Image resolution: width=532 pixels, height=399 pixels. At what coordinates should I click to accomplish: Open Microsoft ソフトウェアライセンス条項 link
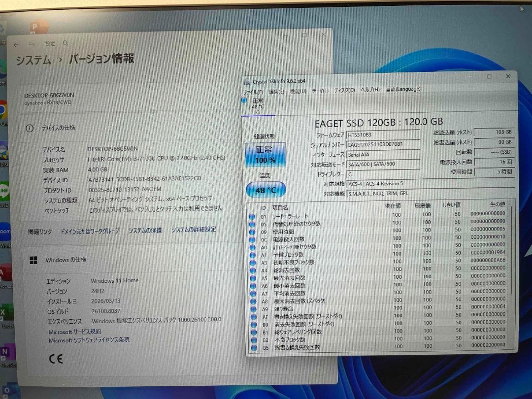[x=89, y=340]
